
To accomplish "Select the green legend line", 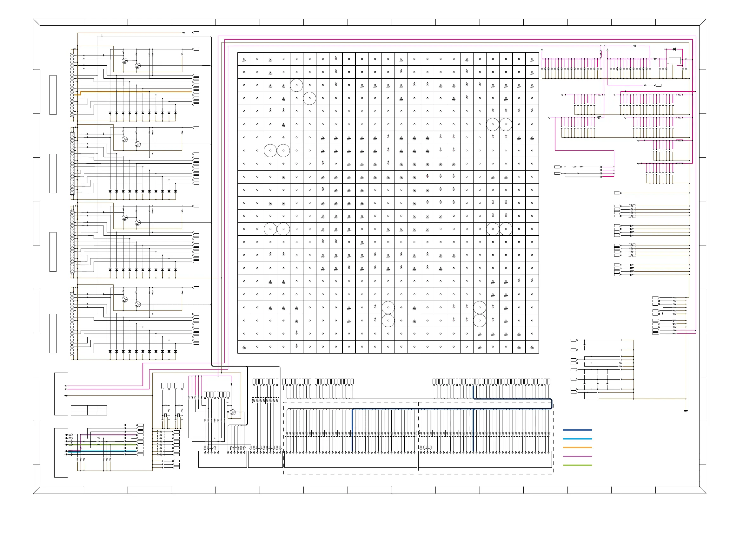I will (577, 465).
